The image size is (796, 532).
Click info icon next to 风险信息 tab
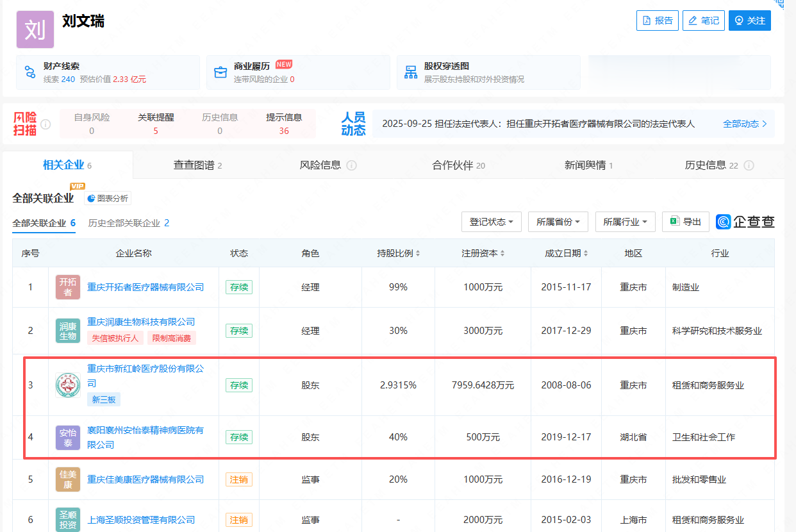point(351,165)
